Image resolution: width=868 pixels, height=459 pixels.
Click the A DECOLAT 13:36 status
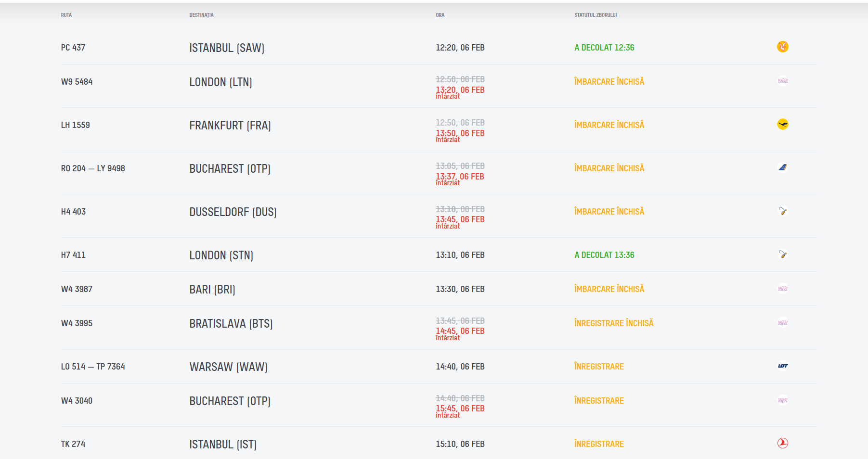coord(604,255)
